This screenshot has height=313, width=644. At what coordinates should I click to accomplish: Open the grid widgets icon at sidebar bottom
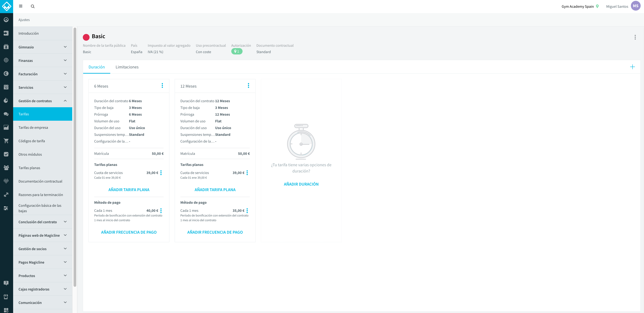coord(6,310)
